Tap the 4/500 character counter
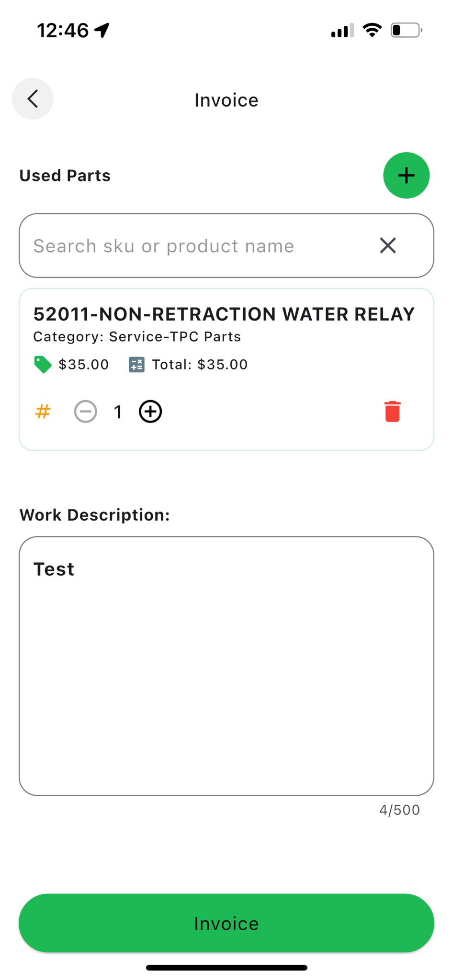This screenshot has width=453, height=980. click(399, 810)
